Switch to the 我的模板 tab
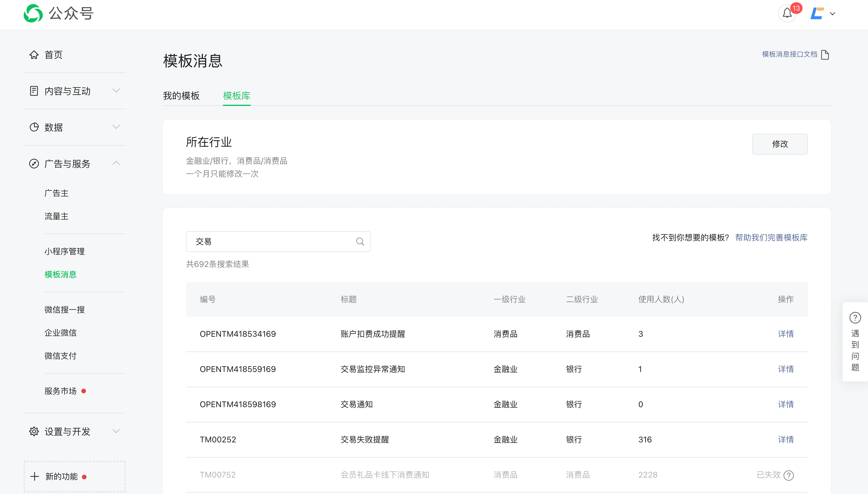Viewport: 868px width, 494px height. (x=181, y=96)
